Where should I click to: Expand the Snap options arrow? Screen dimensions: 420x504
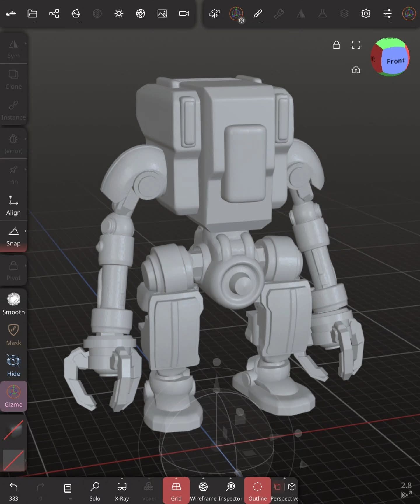pyautogui.click(x=26, y=231)
